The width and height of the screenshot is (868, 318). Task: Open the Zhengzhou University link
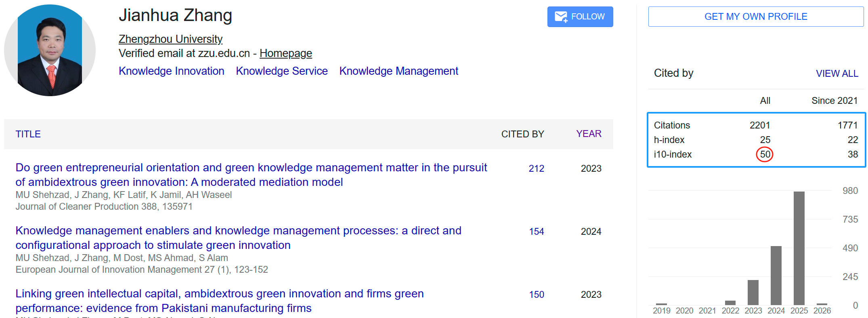point(170,39)
